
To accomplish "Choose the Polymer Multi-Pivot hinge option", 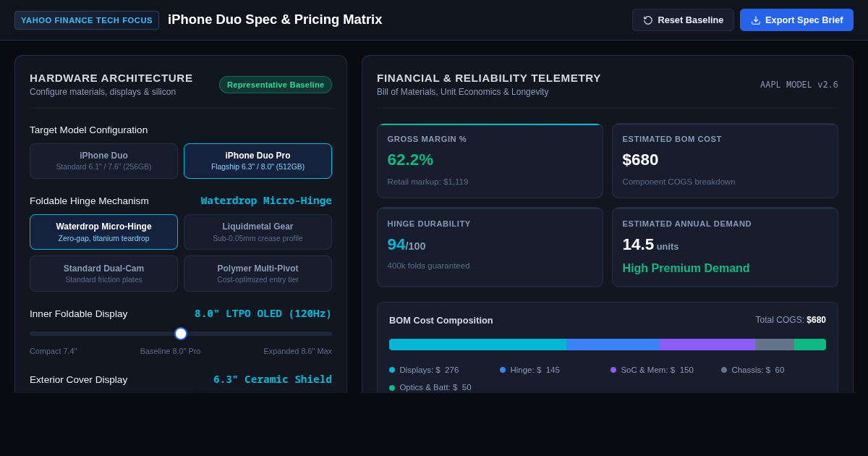I will point(258,274).
